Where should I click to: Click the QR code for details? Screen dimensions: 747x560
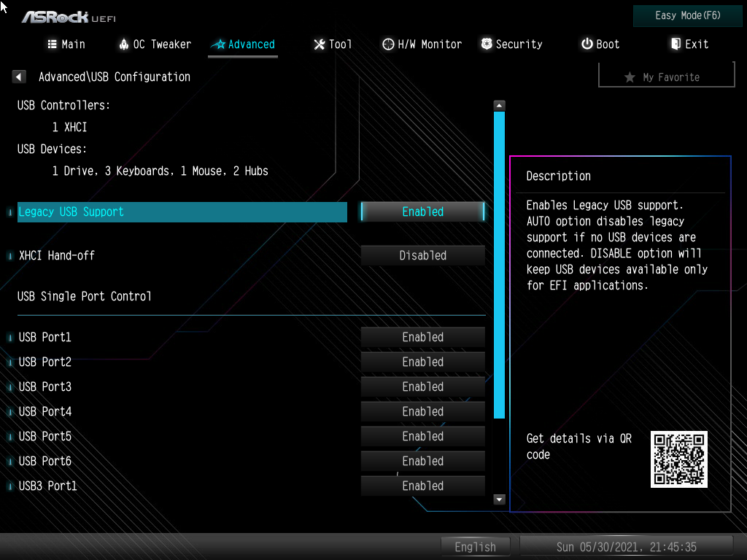(x=679, y=459)
